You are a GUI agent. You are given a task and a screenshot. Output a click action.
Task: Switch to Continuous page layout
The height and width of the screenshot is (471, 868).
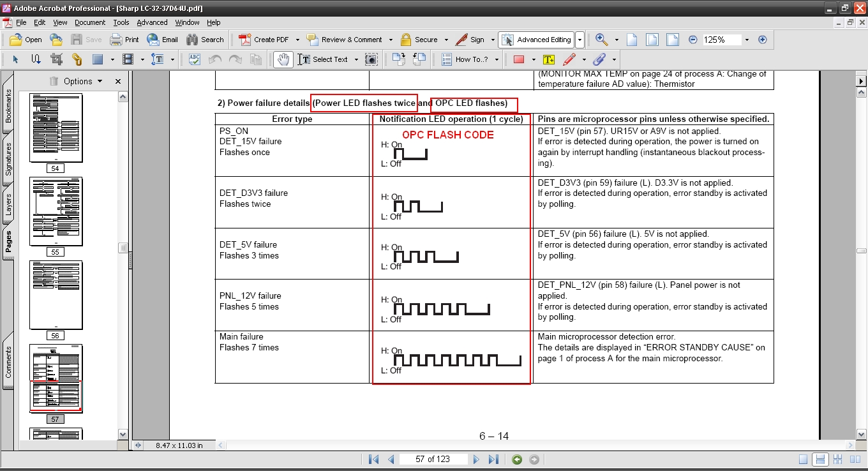pos(821,460)
